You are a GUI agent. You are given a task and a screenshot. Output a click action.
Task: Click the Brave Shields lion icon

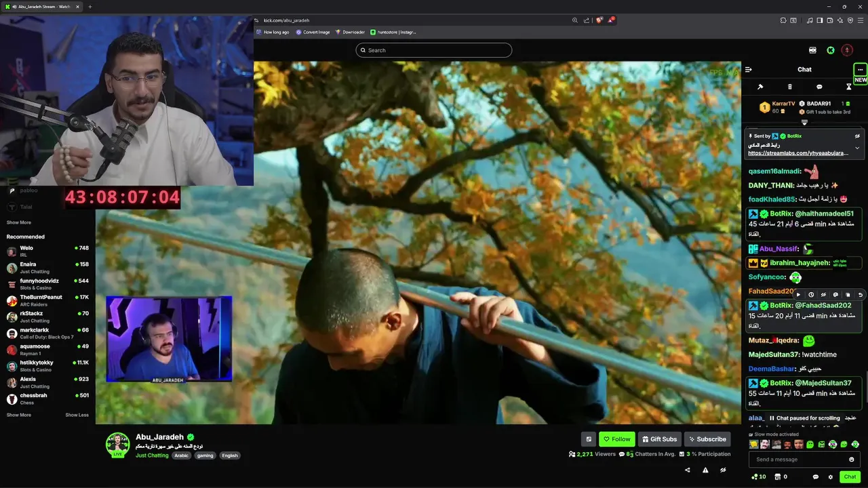(599, 20)
